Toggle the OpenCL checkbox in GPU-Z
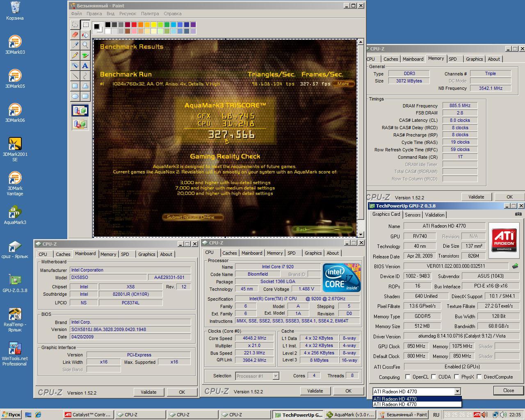525x420 pixels. [408, 377]
